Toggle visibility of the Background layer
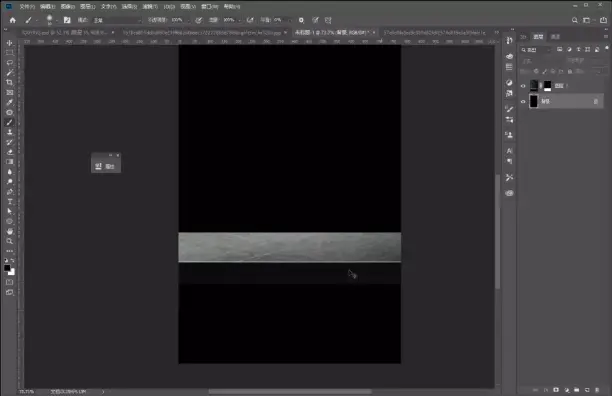612x396 pixels. tap(523, 101)
